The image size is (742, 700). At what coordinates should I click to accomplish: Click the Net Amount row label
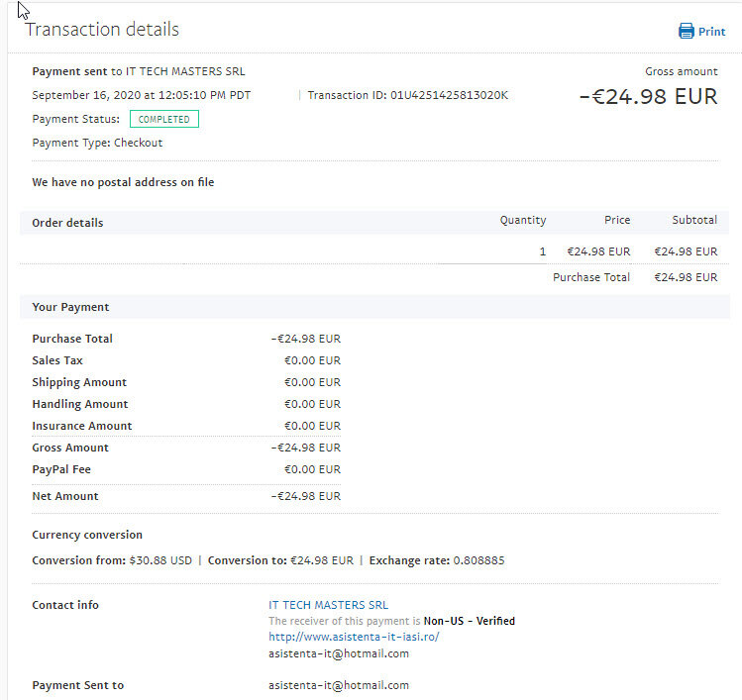(x=65, y=496)
